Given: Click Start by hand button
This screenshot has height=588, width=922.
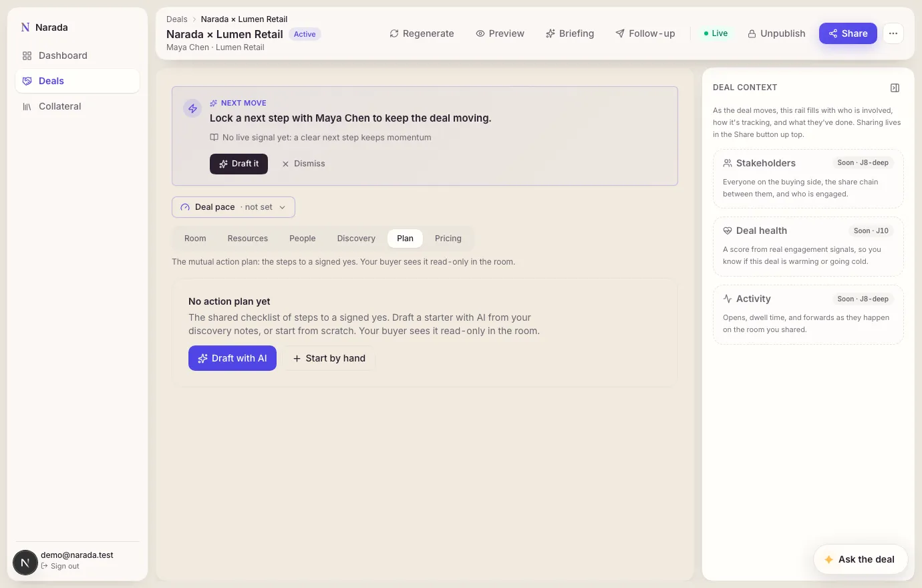Looking at the screenshot, I should click(329, 358).
